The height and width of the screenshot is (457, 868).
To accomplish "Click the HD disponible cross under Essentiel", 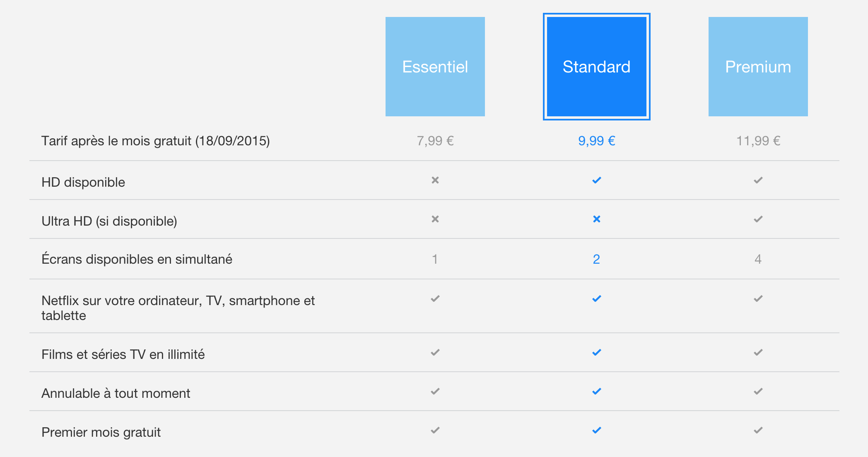I will click(x=435, y=180).
